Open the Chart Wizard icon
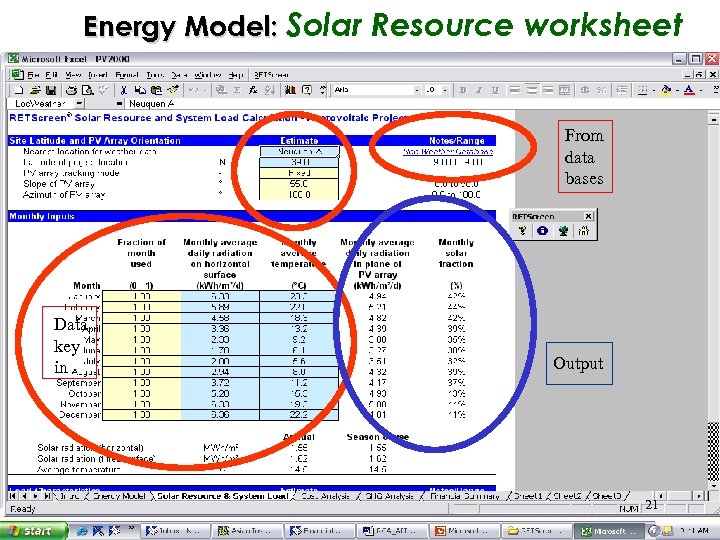The height and width of the screenshot is (540, 720). click(290, 90)
